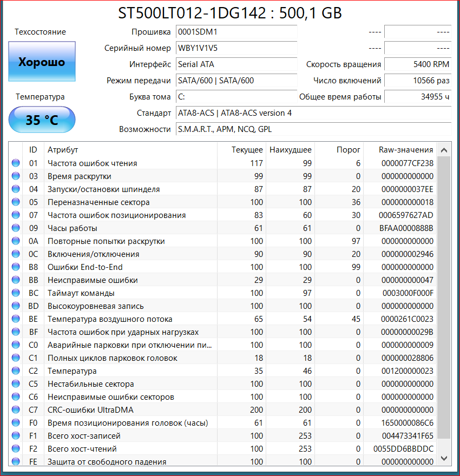Click the Число включений value field
Viewport: 460px width, 476px height.
417,81
